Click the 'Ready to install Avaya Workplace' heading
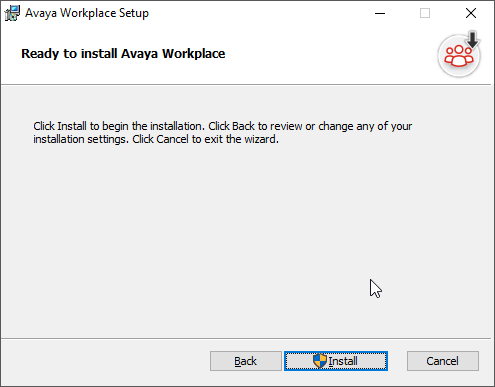Screen dimensions: 495x387 pyautogui.click(x=123, y=54)
